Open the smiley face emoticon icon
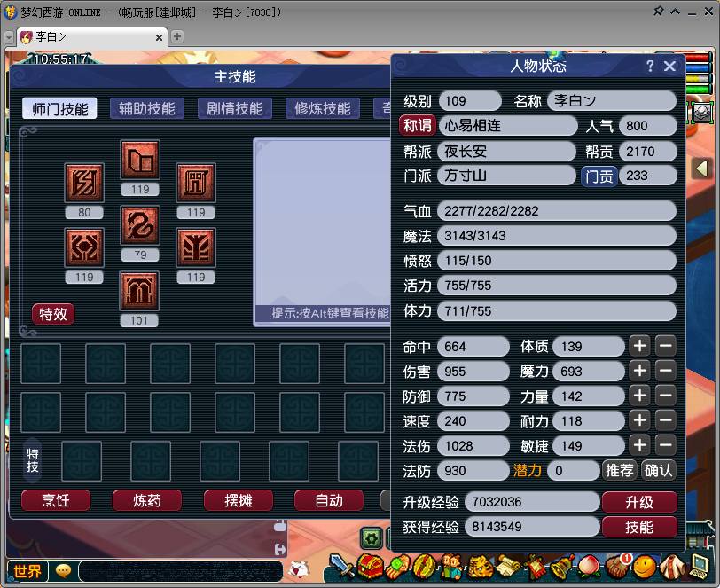Screen dimensions: 720x588 click(x=645, y=567)
